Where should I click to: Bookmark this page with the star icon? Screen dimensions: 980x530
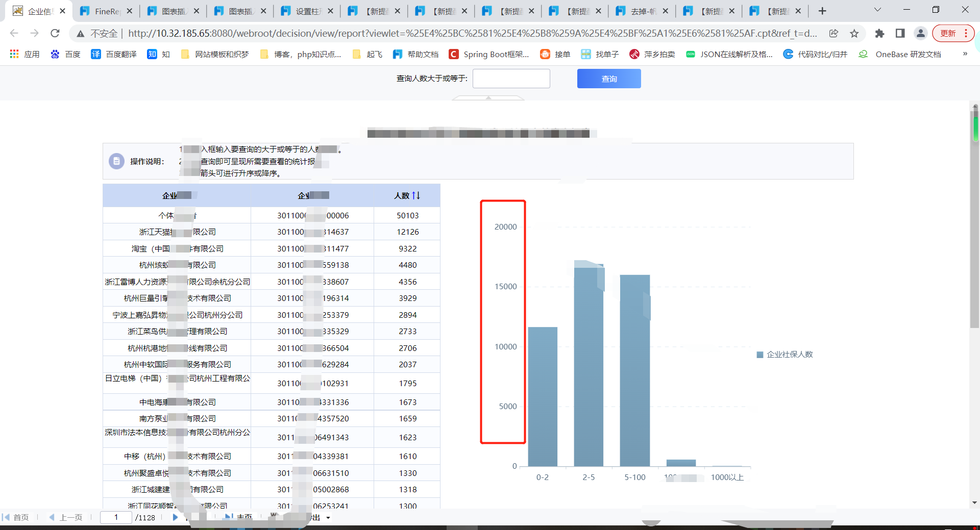(x=854, y=34)
